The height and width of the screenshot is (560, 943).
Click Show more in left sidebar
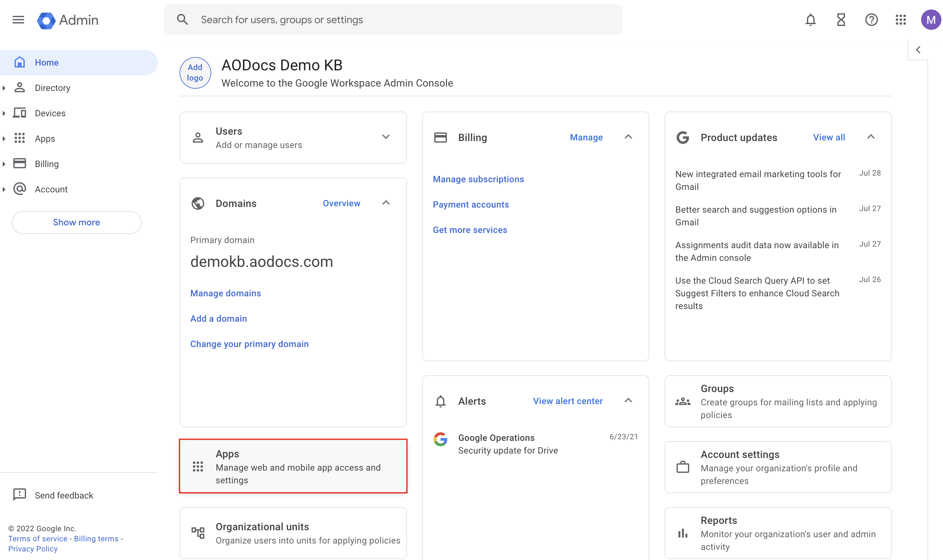[77, 222]
